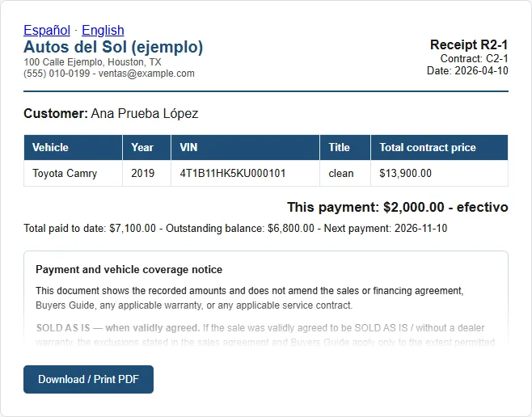Select the $13,900.00 price cell
Screen dimensions: 532x417
coord(439,173)
